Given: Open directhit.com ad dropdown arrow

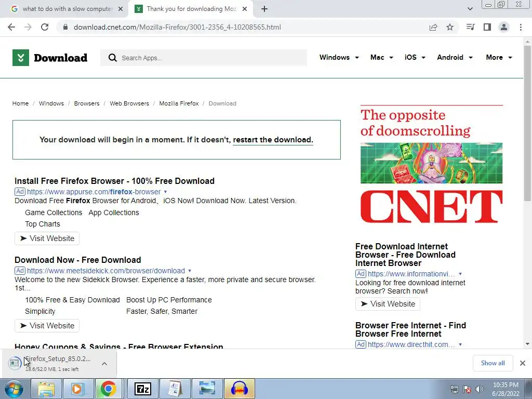Looking at the screenshot, I should click(460, 344).
